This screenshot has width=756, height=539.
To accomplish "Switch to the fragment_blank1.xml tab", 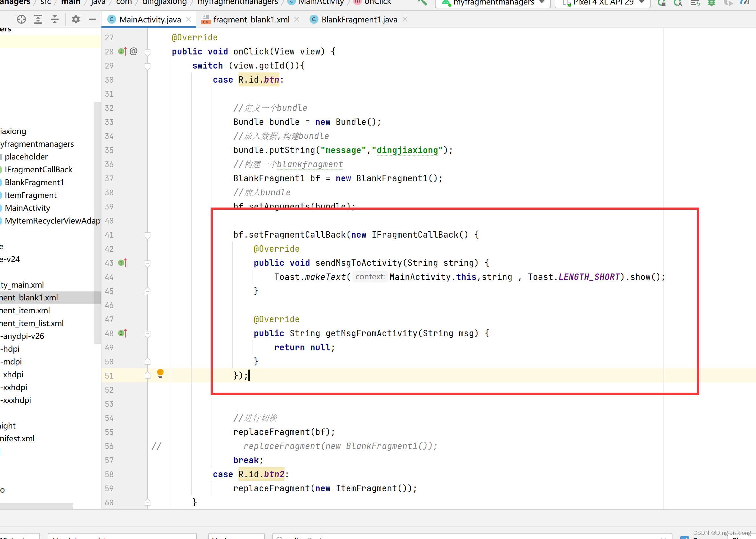I will tap(251, 20).
